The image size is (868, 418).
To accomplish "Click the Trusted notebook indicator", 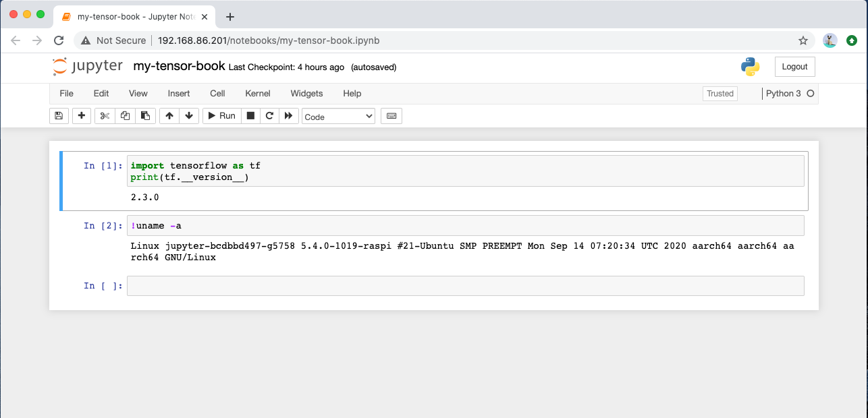I will [x=720, y=93].
